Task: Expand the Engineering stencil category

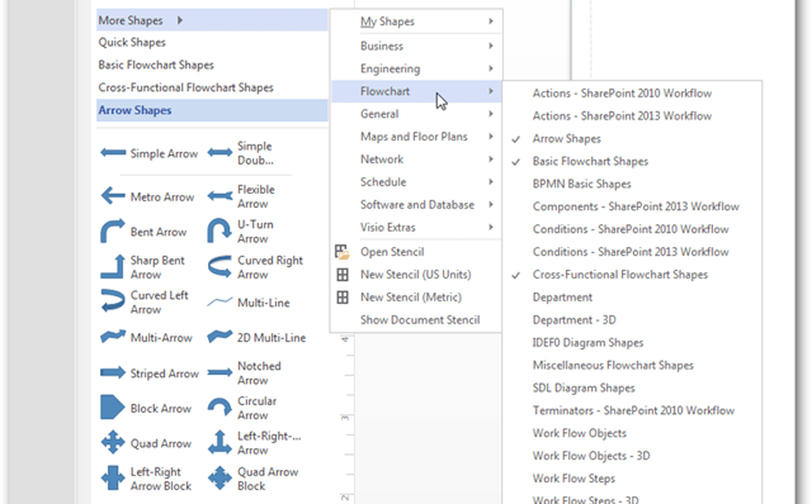Action: (417, 69)
